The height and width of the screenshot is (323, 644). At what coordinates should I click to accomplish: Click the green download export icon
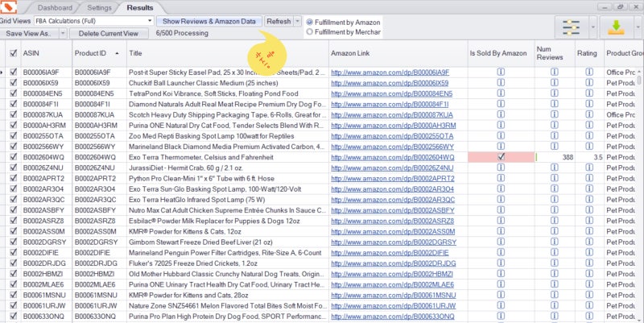pos(616,27)
